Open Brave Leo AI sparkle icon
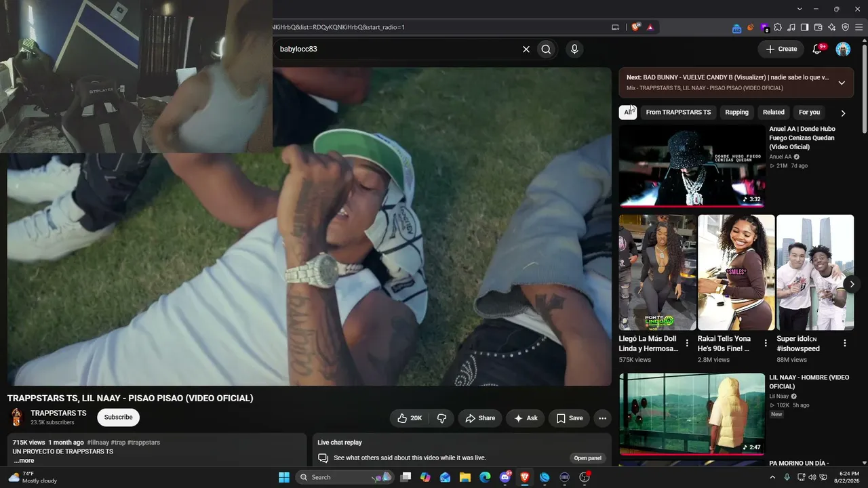The width and height of the screenshot is (868, 488). coord(832,27)
